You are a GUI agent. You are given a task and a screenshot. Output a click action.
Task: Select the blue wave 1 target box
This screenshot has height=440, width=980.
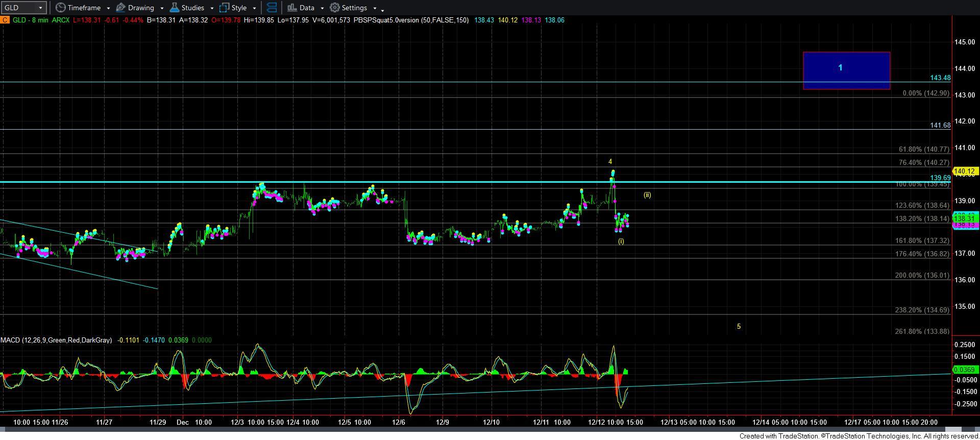click(x=846, y=70)
